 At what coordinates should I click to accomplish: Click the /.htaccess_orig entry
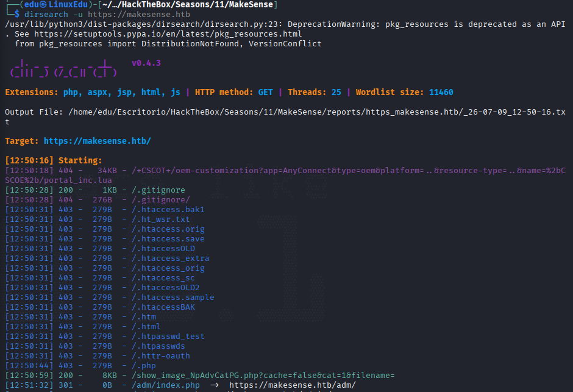coord(168,268)
